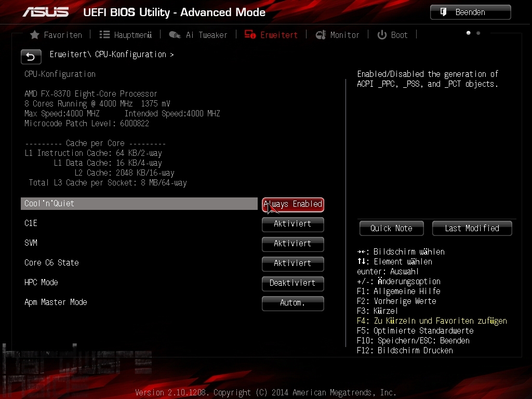The width and height of the screenshot is (532, 399).
Task: Click the Microcode Patch Level line
Action: click(x=87, y=124)
